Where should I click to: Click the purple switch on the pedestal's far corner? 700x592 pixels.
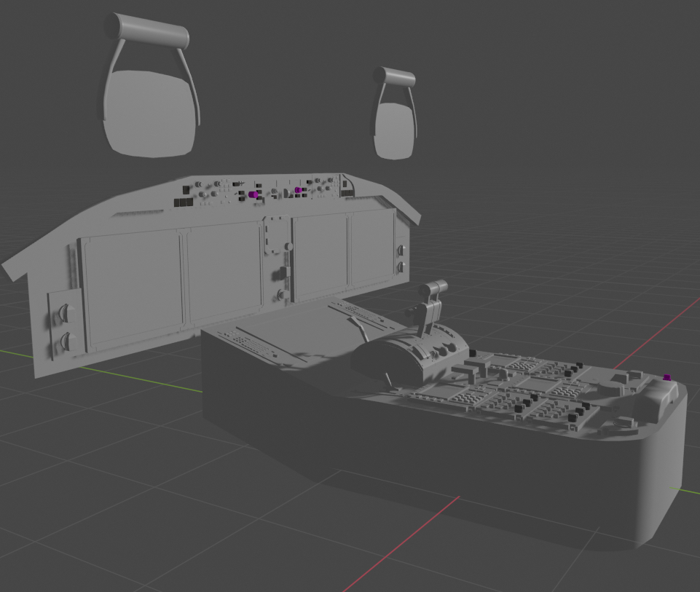[666, 377]
